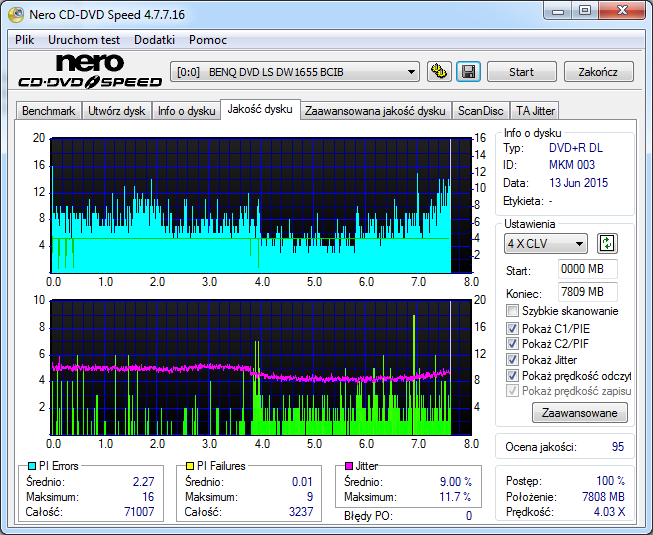Screen dimensions: 653x535
Task: Click the floppy disk save icon
Action: point(469,72)
